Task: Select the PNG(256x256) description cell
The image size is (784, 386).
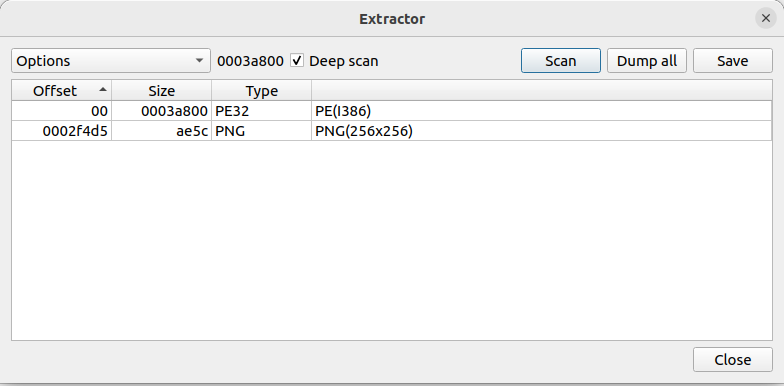Action: 542,131
